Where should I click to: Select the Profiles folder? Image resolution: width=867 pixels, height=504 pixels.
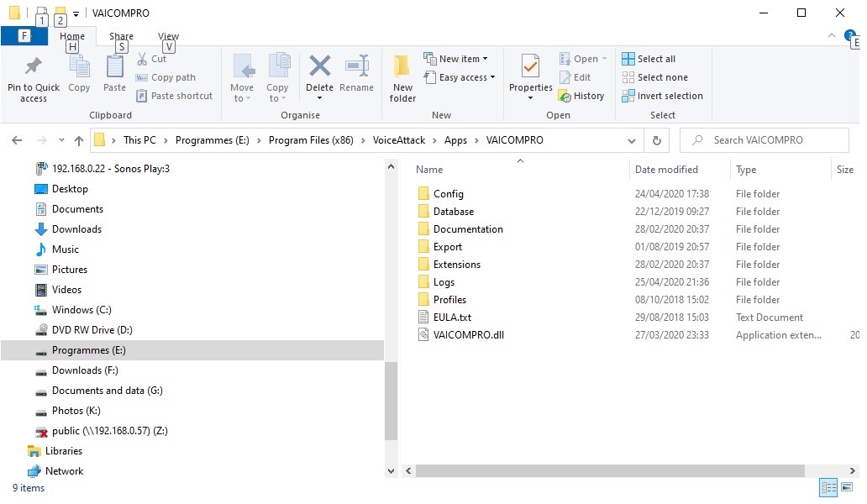[442, 300]
